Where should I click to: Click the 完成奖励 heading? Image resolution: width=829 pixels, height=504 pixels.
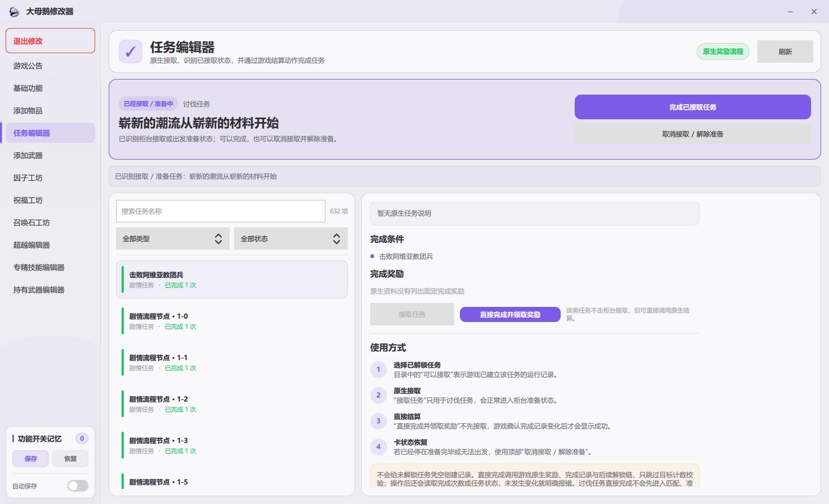[x=387, y=274]
